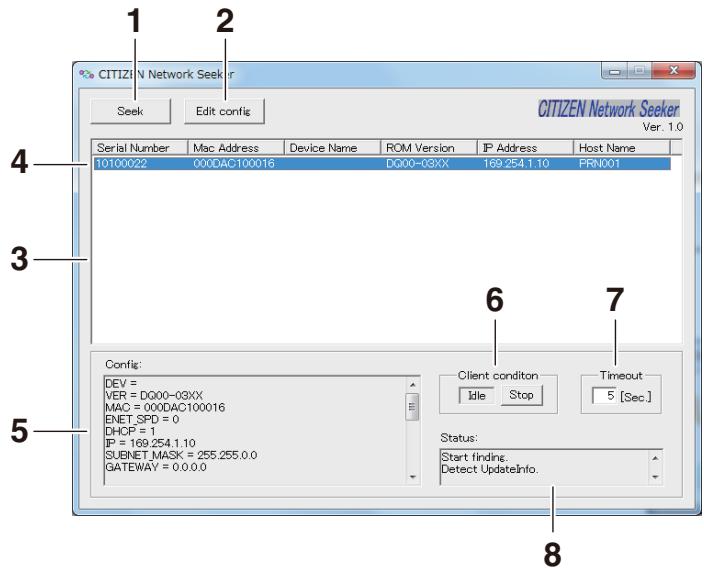Click IP address 169.254.1.10 cell

(x=516, y=163)
